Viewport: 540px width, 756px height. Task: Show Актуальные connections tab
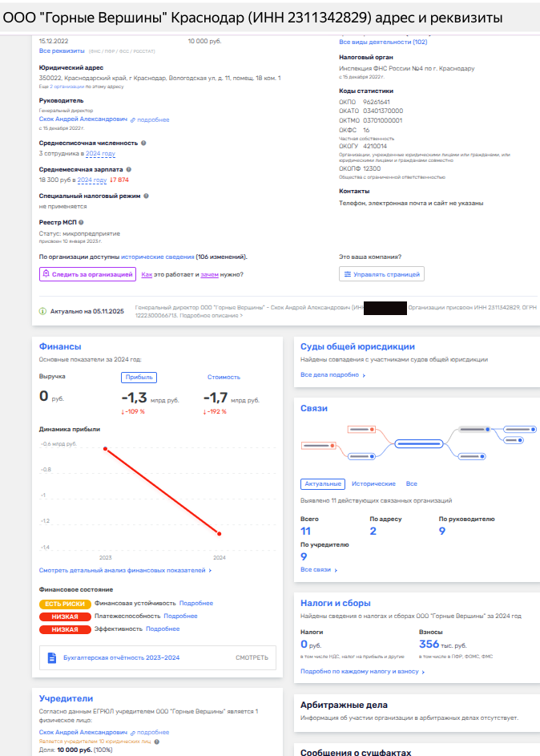pyautogui.click(x=323, y=484)
